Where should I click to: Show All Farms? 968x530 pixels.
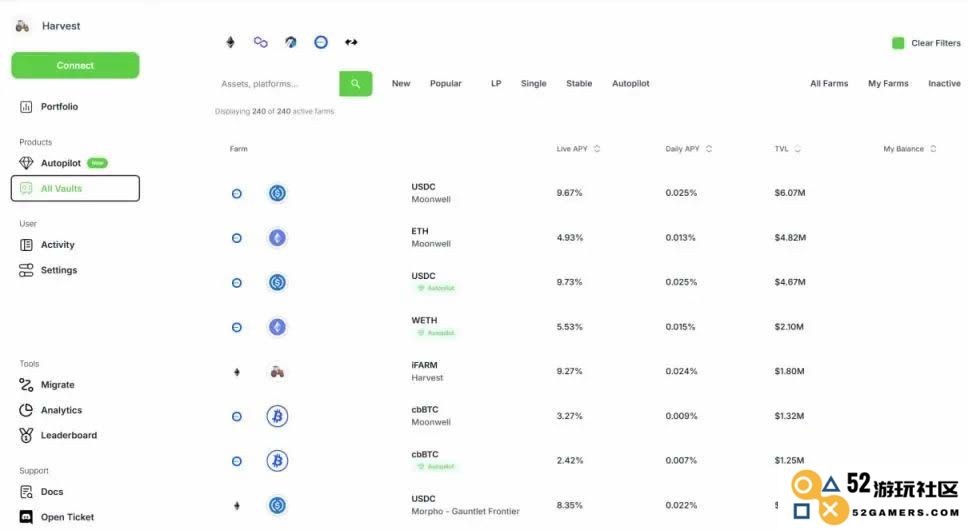click(829, 83)
